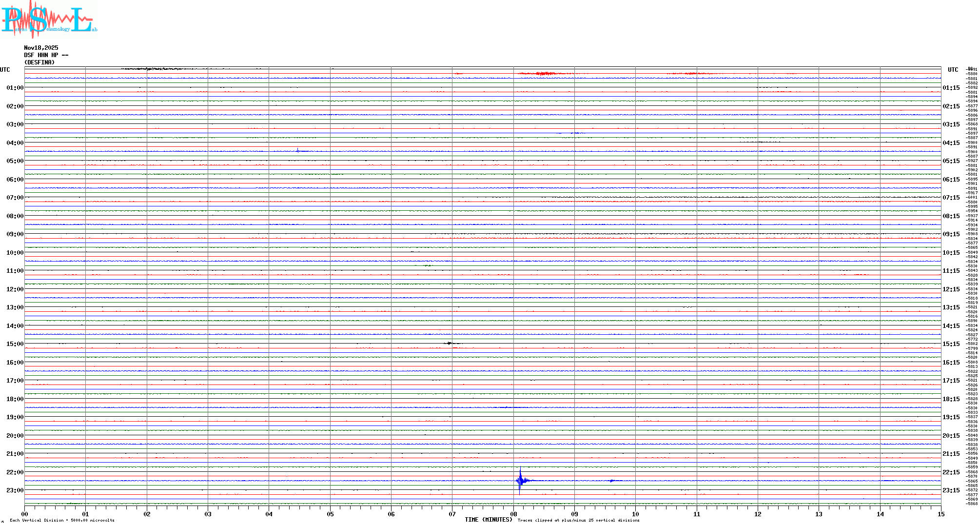The height and width of the screenshot is (527, 980).
Task: Click the red tremor burst on the top trace
Action: pyautogui.click(x=544, y=74)
